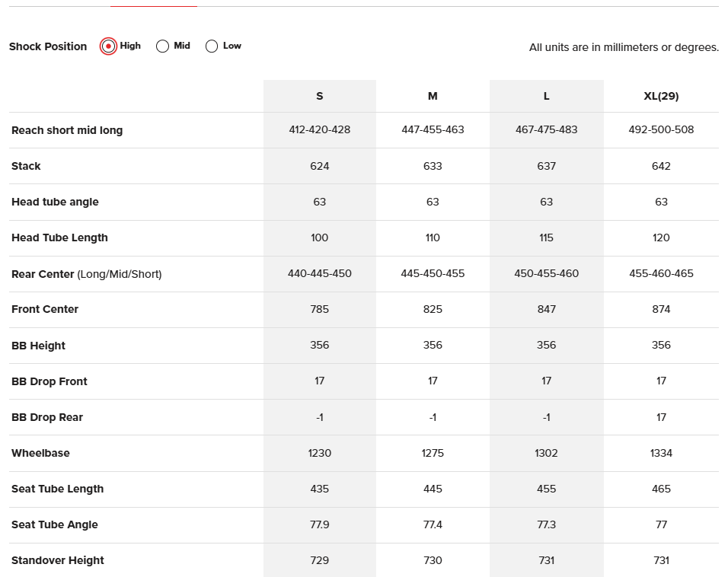Click the BB Drop Rear row label
Viewport: 728px width, 577px height.
click(x=47, y=417)
